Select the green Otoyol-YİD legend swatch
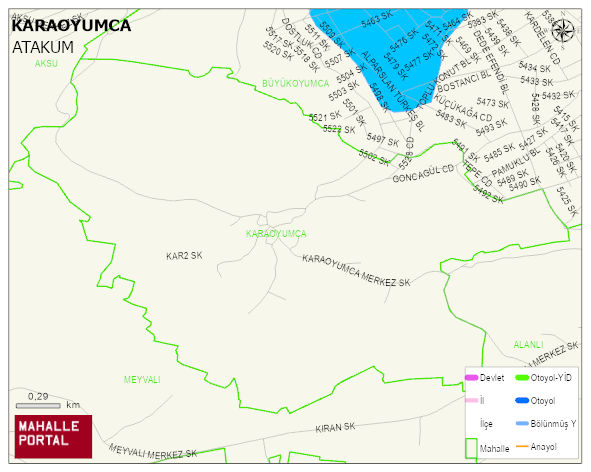The image size is (591, 472). [522, 377]
